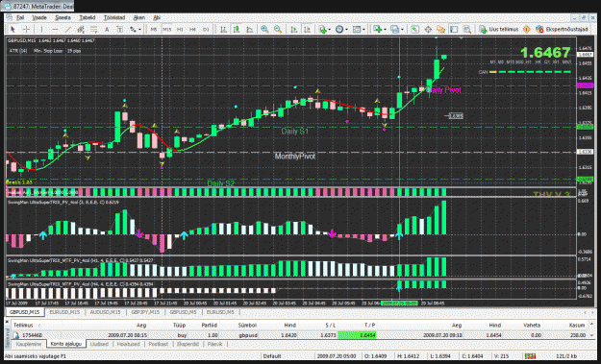
Task: Open the Aken menu
Action: pyautogui.click(x=138, y=17)
